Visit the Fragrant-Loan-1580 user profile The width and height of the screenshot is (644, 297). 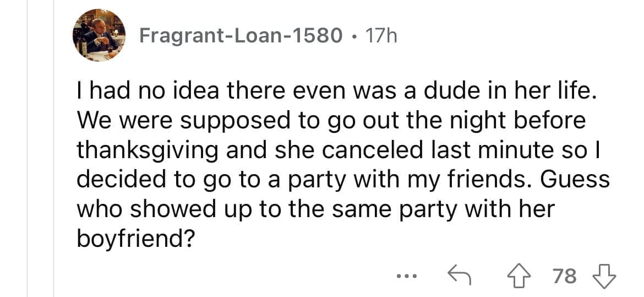(x=239, y=36)
